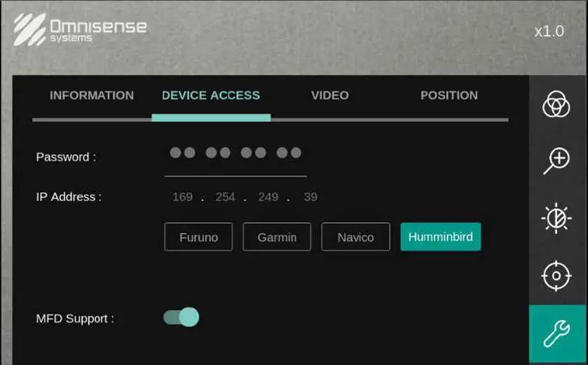
Task: Click the 'MFD Support :' label
Action: (x=75, y=319)
